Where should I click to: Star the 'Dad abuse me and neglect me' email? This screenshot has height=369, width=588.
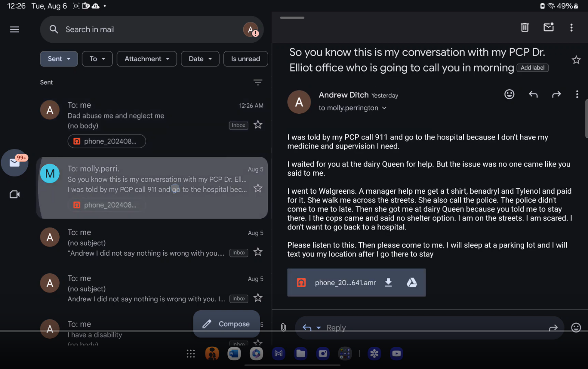pos(258,125)
